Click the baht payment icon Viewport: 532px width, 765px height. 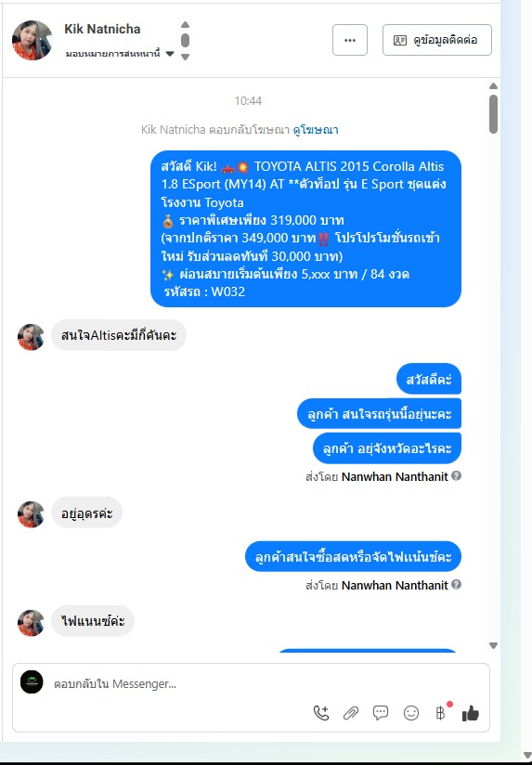pos(440,713)
